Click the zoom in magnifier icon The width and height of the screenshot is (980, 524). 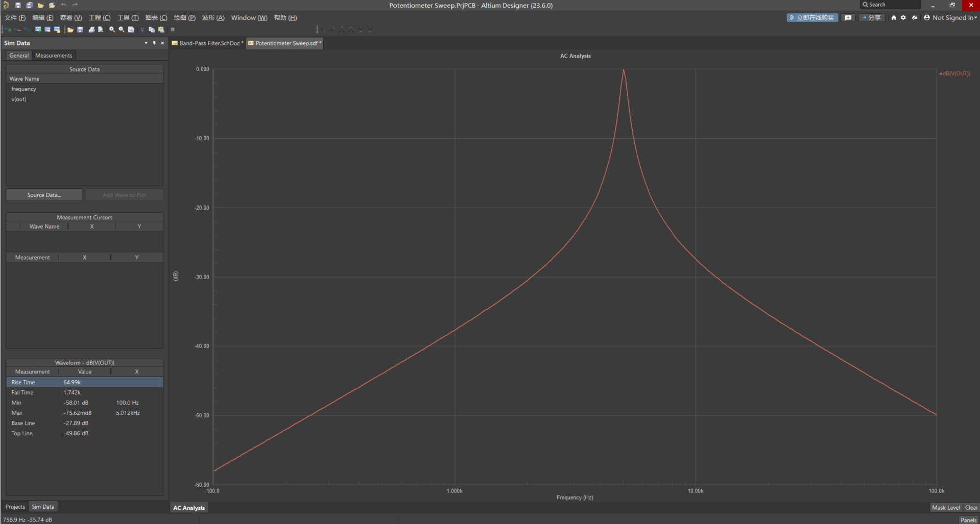click(x=112, y=30)
